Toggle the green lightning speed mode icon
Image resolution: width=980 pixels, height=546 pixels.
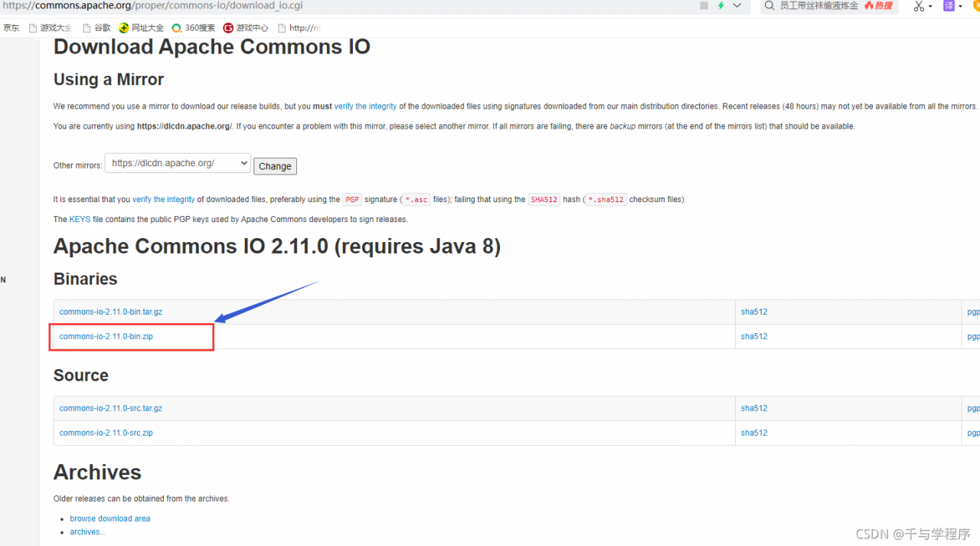pyautogui.click(x=721, y=5)
